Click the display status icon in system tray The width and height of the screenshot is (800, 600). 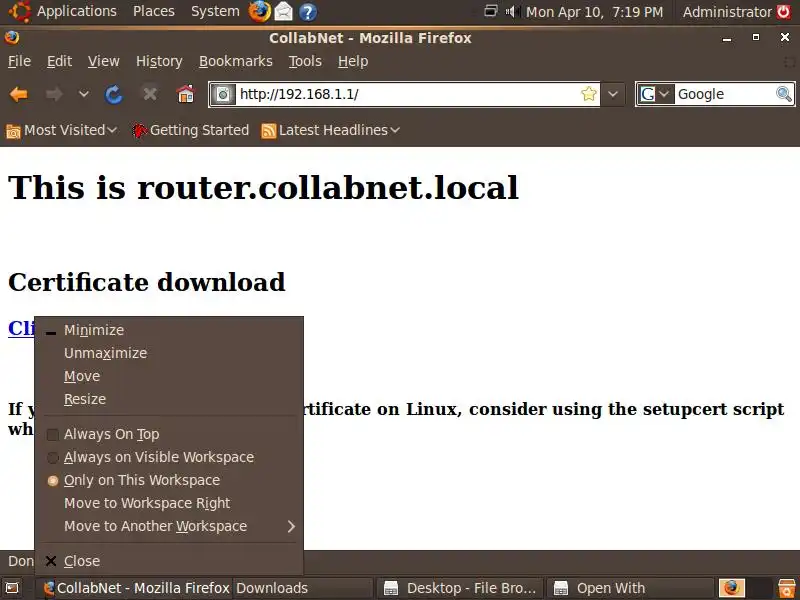(x=490, y=11)
